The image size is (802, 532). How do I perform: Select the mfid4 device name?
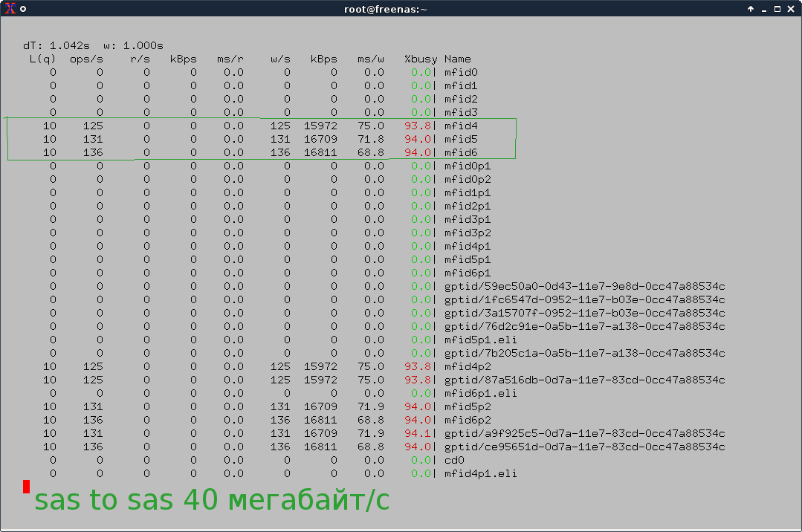click(x=461, y=126)
